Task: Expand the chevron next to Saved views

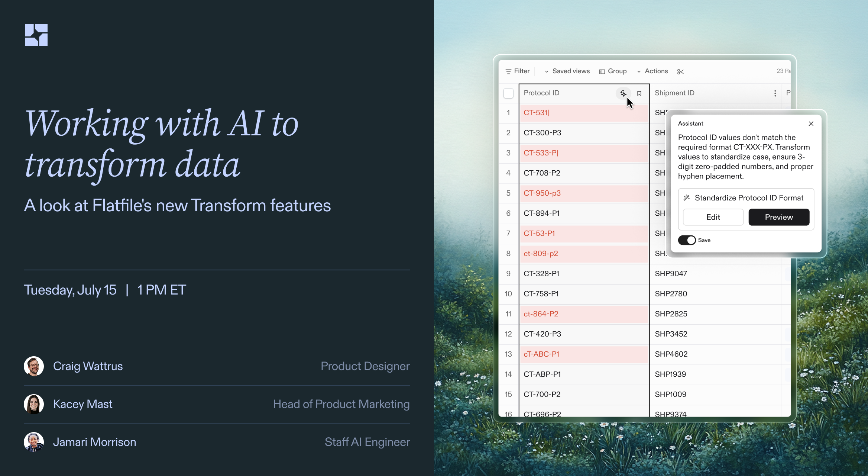Action: click(546, 71)
